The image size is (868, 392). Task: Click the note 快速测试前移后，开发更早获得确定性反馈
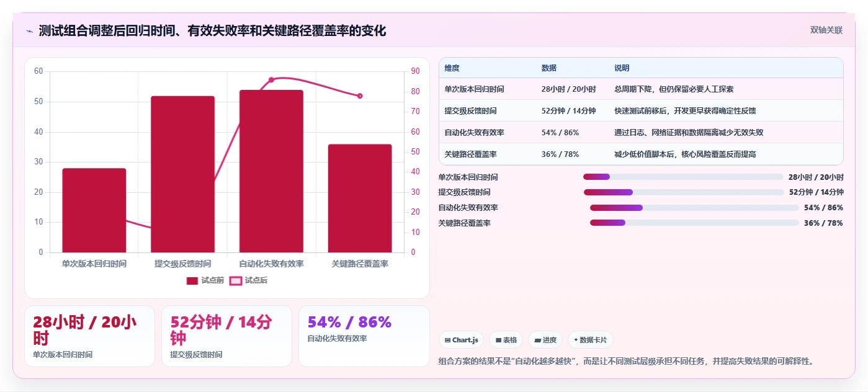[x=685, y=111]
